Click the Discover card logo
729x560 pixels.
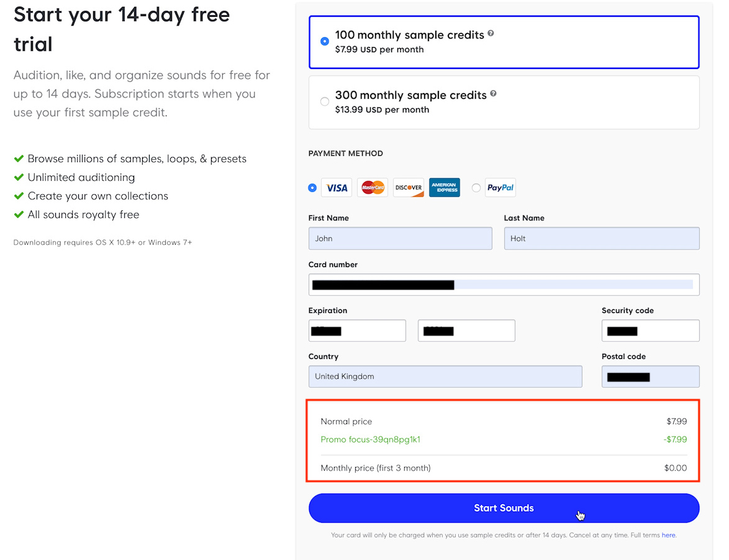tap(409, 187)
